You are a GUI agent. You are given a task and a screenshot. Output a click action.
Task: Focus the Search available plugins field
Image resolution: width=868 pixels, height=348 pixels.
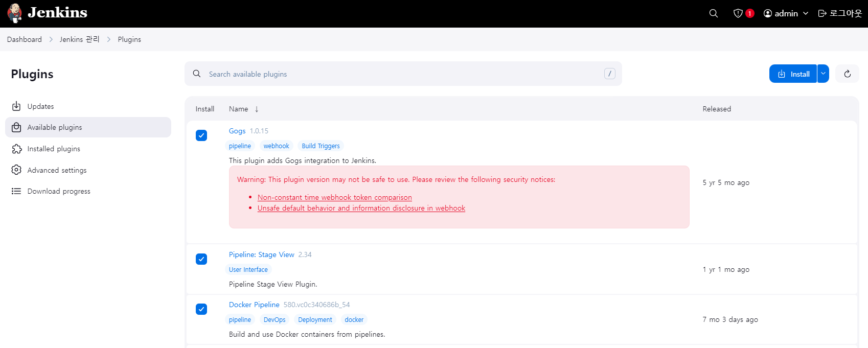[403, 74]
